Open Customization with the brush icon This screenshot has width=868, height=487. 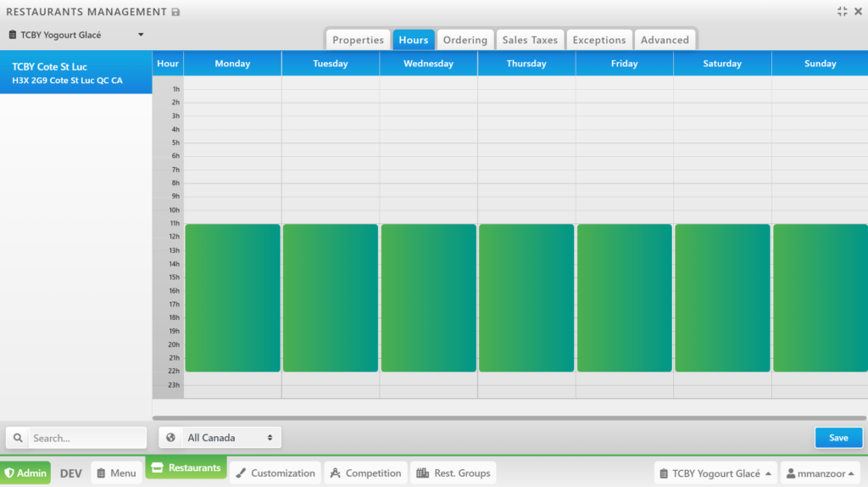tap(275, 473)
